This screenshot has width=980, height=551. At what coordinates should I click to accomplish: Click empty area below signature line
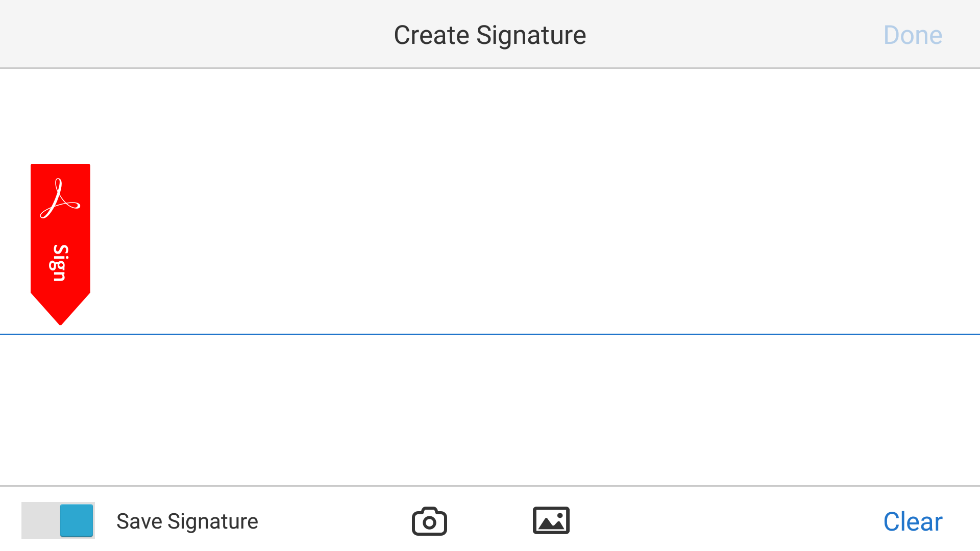tap(490, 408)
